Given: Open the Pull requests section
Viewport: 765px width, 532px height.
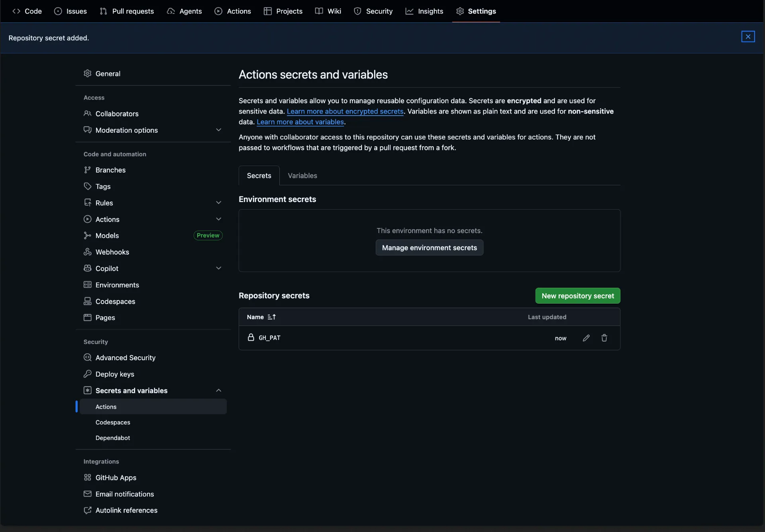Looking at the screenshot, I should point(127,11).
